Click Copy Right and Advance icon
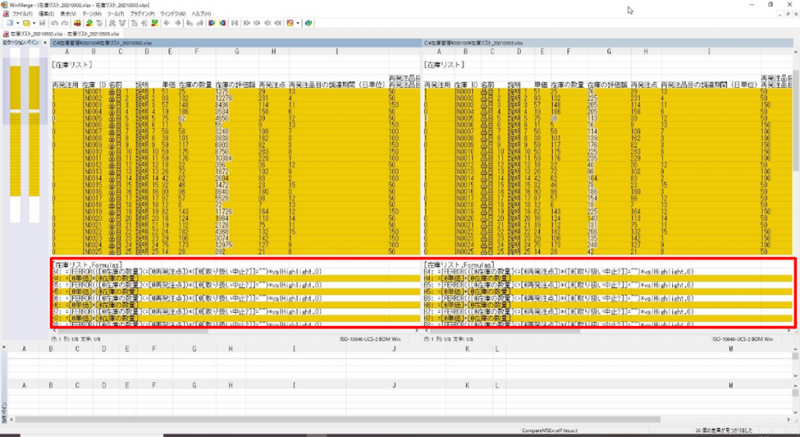This screenshot has width=800, height=437. tap(189, 23)
